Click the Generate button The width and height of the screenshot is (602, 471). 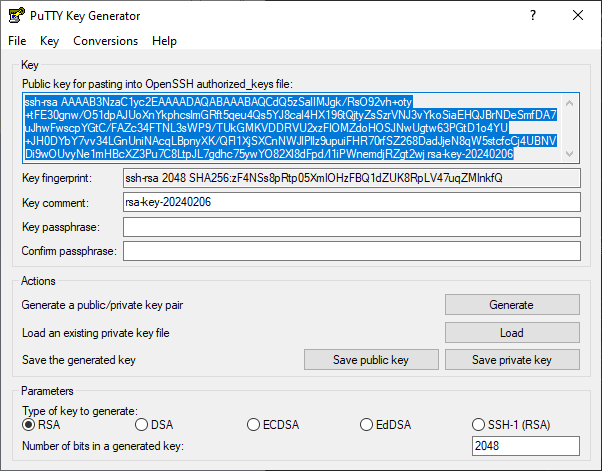(x=512, y=305)
